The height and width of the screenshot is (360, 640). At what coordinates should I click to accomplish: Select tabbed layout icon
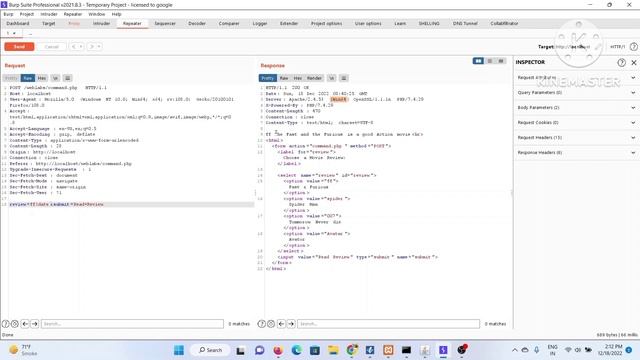[501, 61]
